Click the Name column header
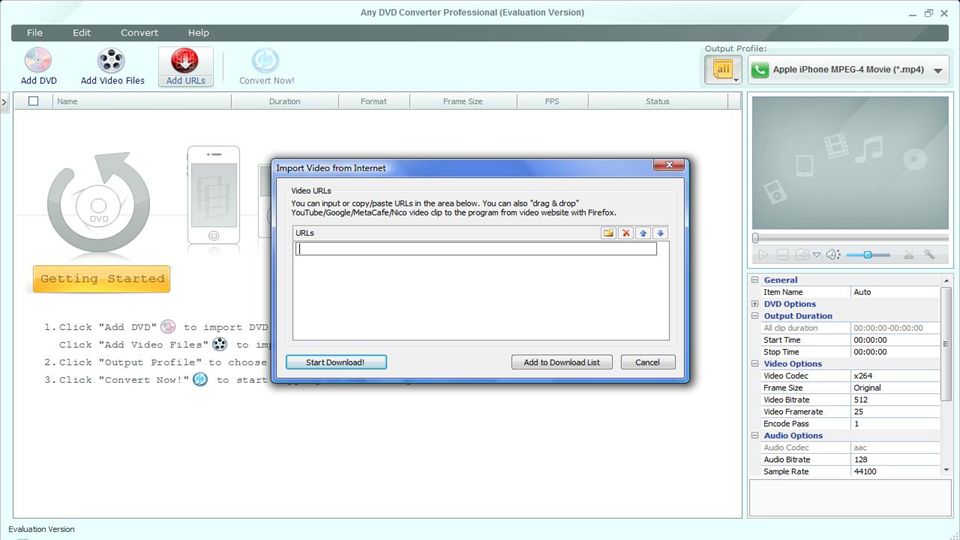Viewport: 960px width, 540px height. pyautogui.click(x=141, y=101)
